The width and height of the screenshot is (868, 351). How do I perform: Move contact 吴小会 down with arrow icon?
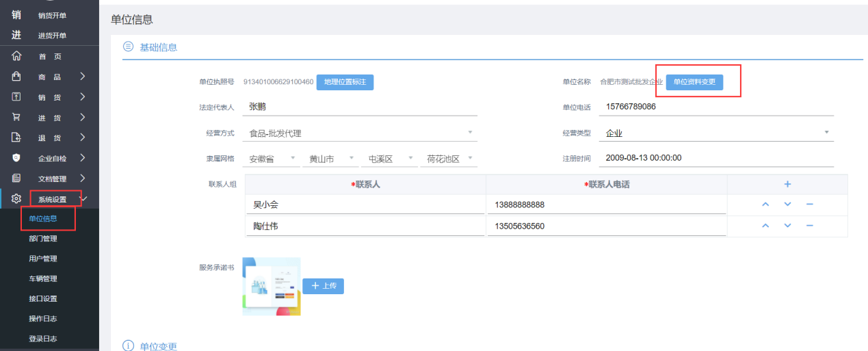pos(787,205)
